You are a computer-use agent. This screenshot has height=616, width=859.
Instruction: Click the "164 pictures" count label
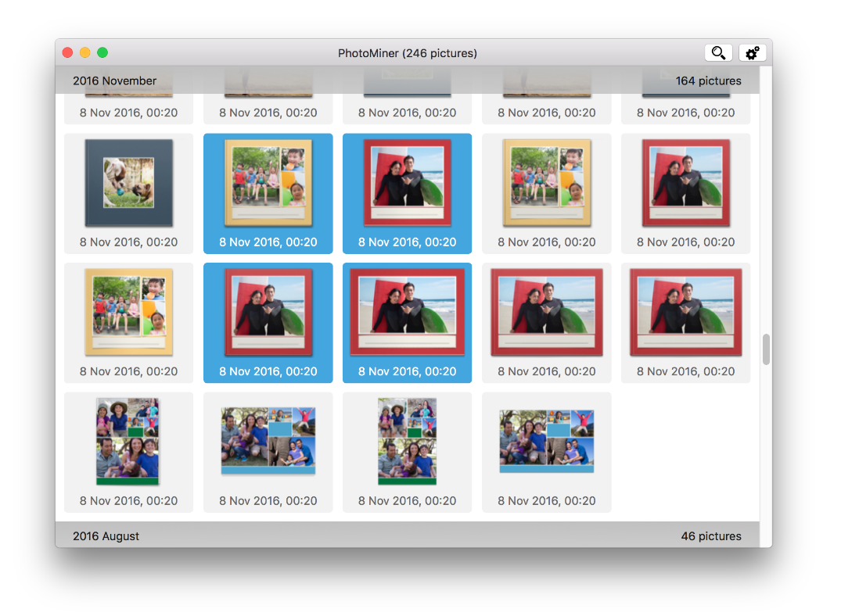[708, 81]
